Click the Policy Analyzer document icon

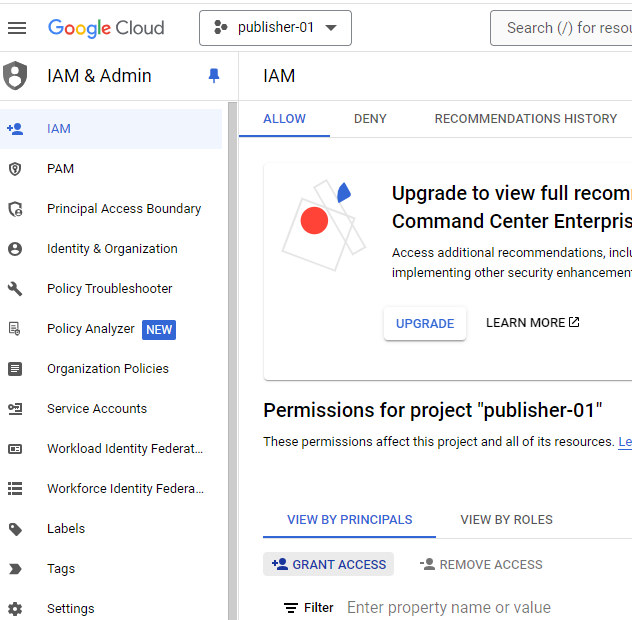[15, 329]
